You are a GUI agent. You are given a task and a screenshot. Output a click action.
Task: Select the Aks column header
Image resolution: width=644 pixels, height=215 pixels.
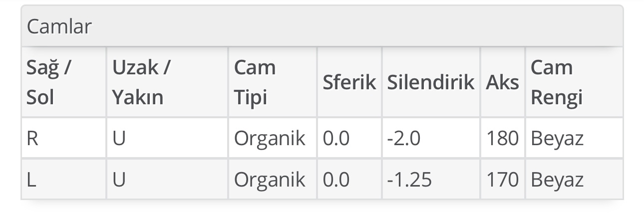(502, 82)
